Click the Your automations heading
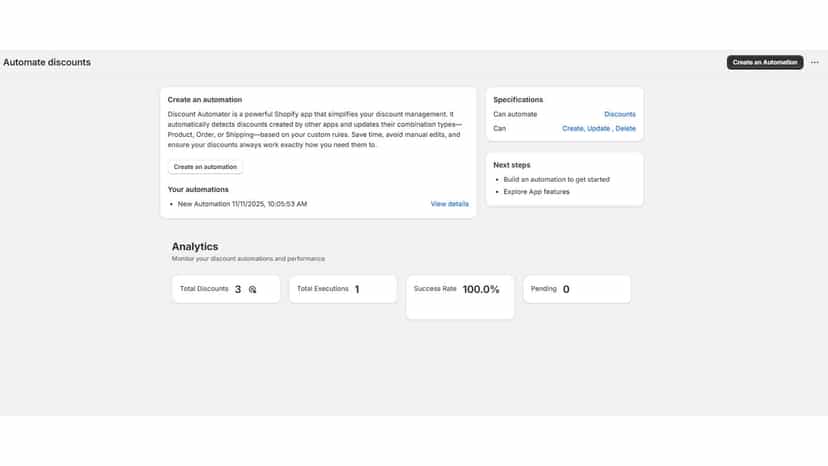 coord(198,189)
